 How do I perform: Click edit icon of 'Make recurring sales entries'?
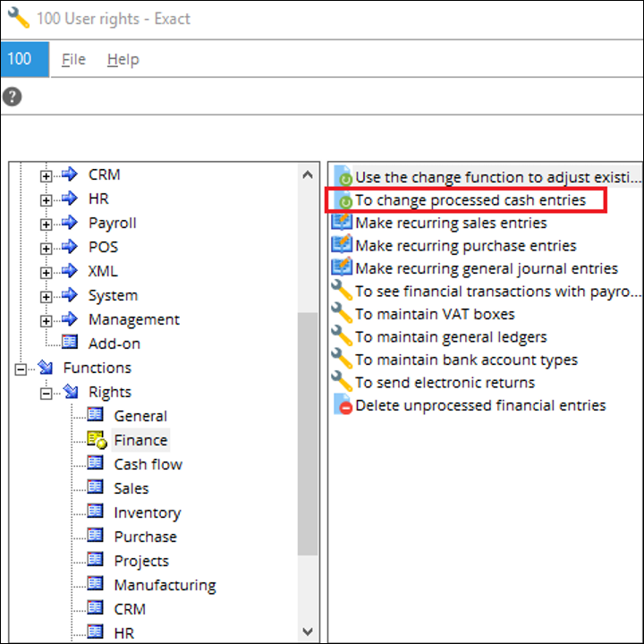pos(342,222)
